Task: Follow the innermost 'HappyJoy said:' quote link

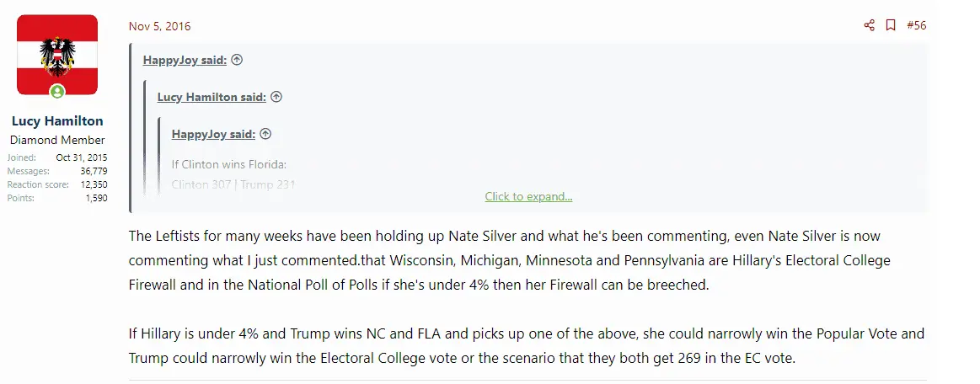Action: coord(214,134)
